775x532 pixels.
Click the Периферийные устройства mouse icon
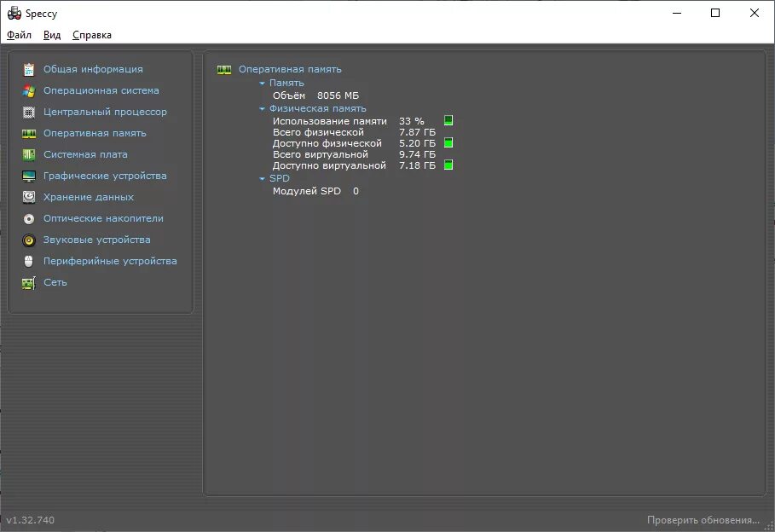click(29, 262)
